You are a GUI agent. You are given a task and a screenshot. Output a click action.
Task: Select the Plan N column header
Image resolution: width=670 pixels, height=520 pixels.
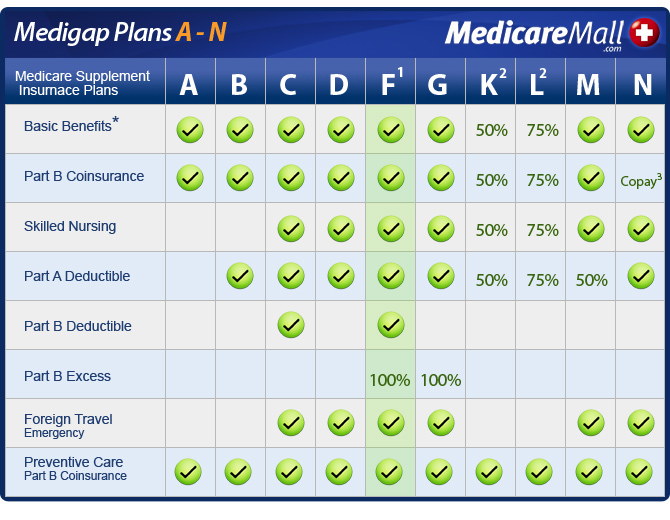pos(641,84)
